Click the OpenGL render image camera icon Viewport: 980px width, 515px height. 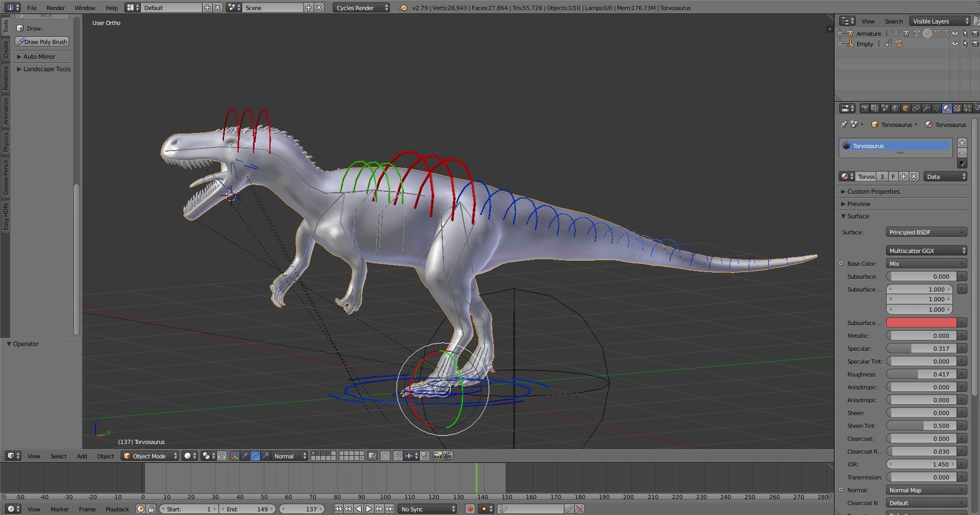(437, 456)
